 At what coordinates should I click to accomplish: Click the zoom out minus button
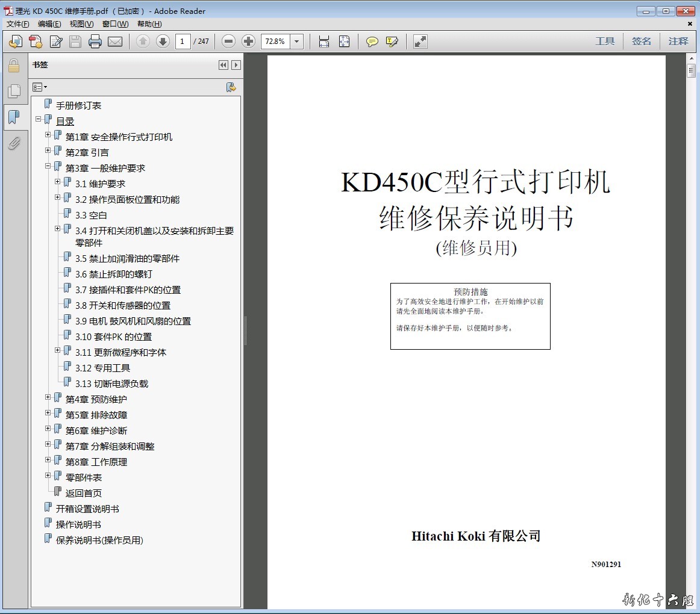coord(228,42)
